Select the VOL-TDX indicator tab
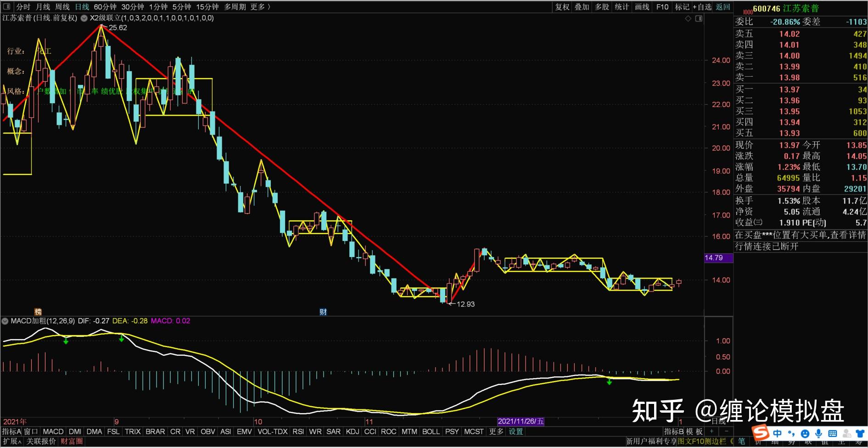868x448 pixels. coord(273,431)
